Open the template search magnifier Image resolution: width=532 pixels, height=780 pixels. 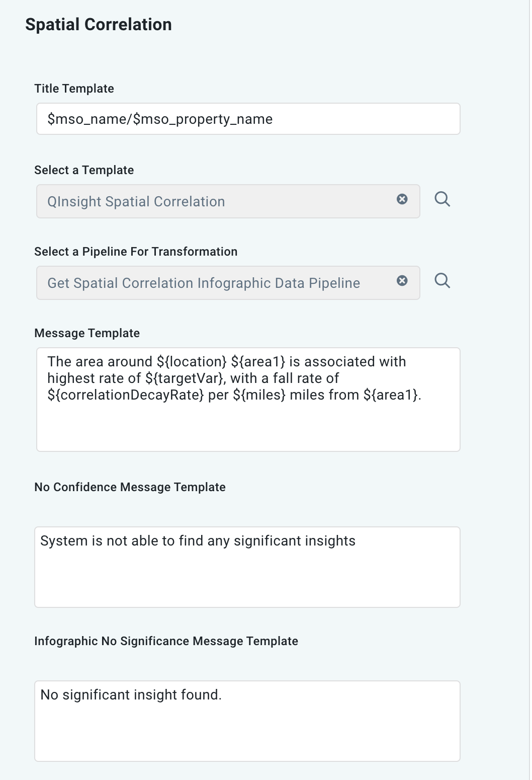coord(442,199)
